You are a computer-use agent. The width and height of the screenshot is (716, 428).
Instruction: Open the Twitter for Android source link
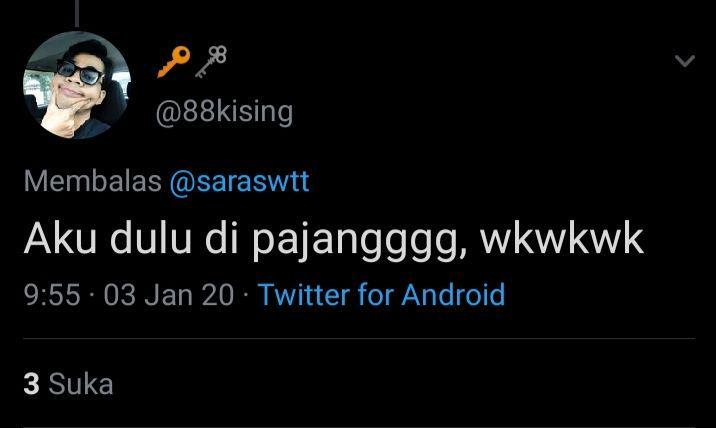point(382,294)
